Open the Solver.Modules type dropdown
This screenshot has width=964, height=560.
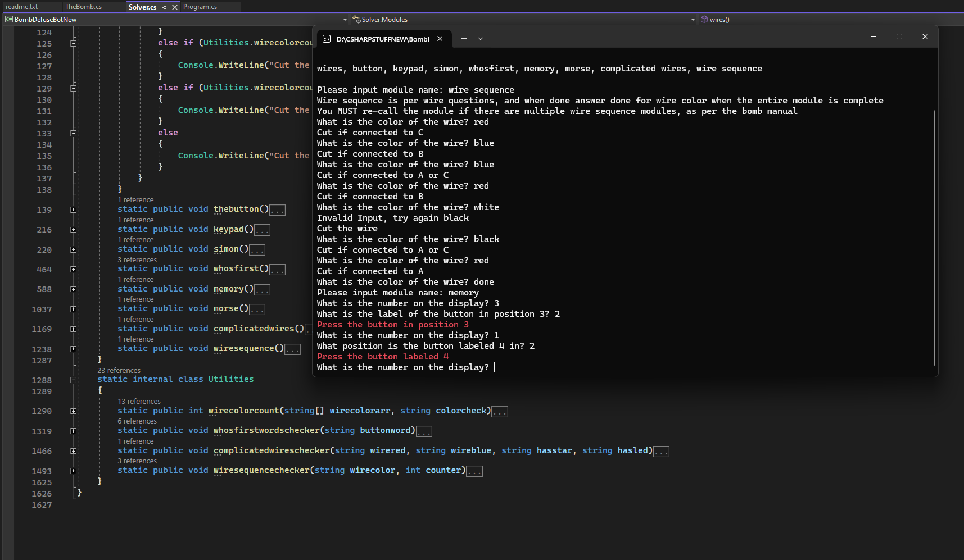pos(523,20)
